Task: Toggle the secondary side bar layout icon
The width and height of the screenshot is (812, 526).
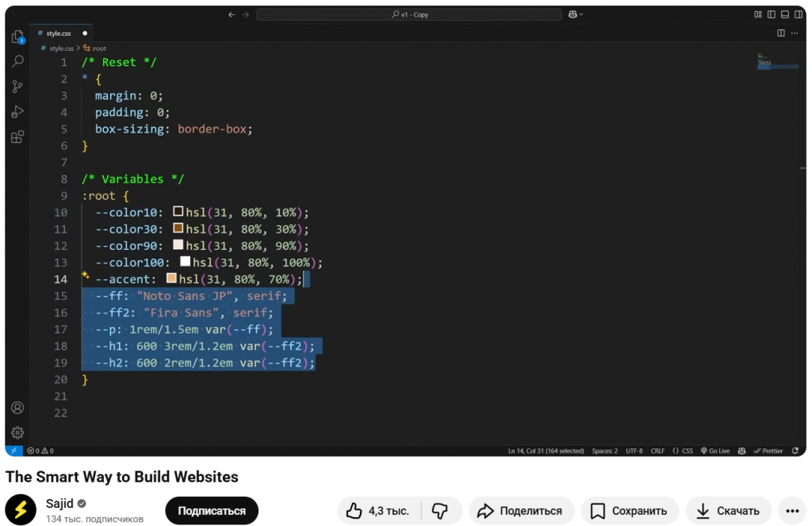Action: (798, 14)
